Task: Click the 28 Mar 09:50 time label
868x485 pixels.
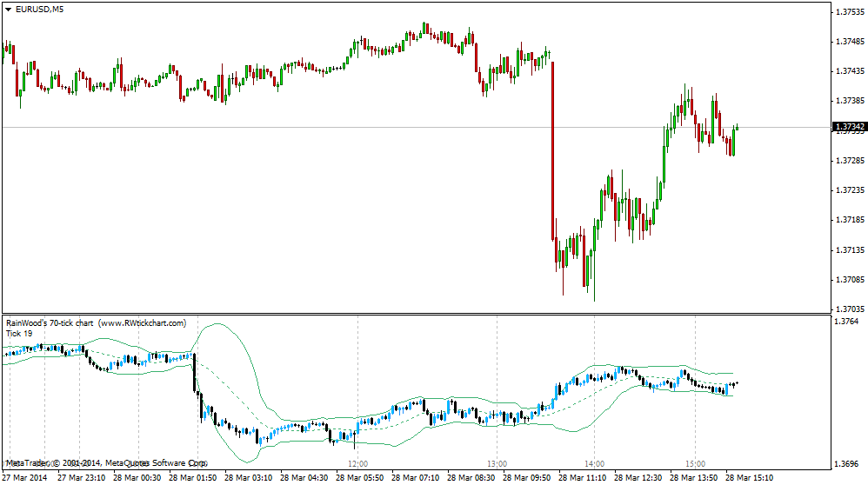Action: tap(529, 478)
